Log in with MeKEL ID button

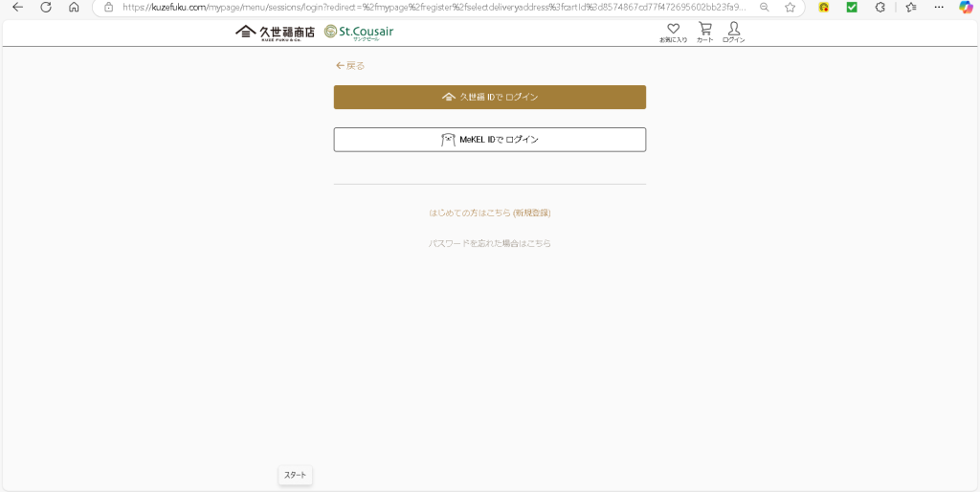[x=489, y=140]
